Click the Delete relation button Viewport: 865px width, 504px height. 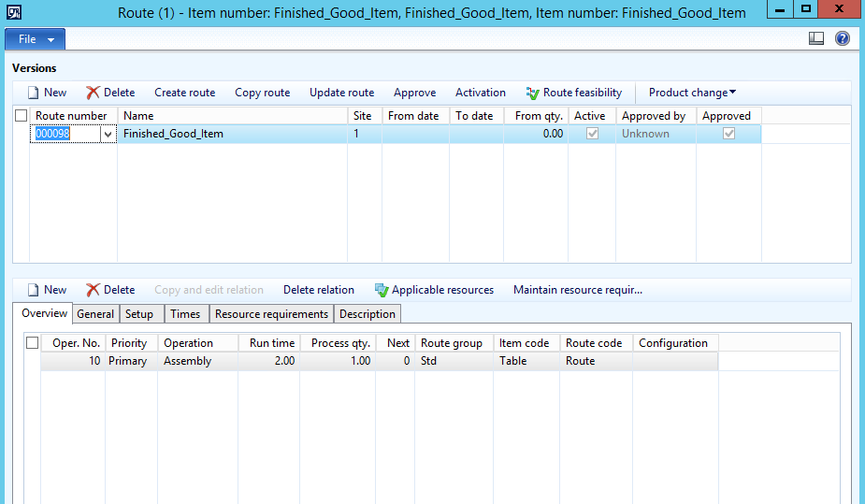point(319,290)
